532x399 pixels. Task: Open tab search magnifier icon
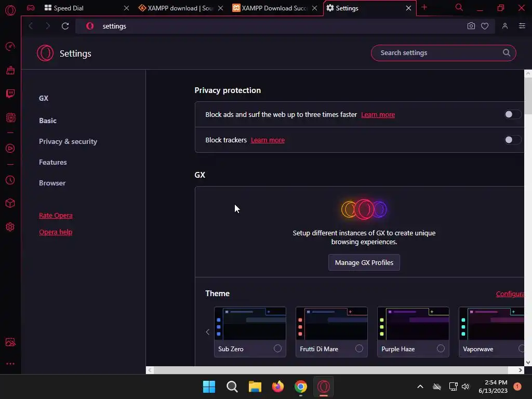pyautogui.click(x=459, y=7)
